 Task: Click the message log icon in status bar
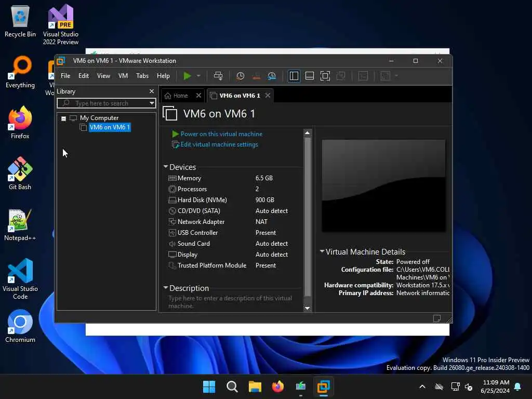pyautogui.click(x=436, y=318)
